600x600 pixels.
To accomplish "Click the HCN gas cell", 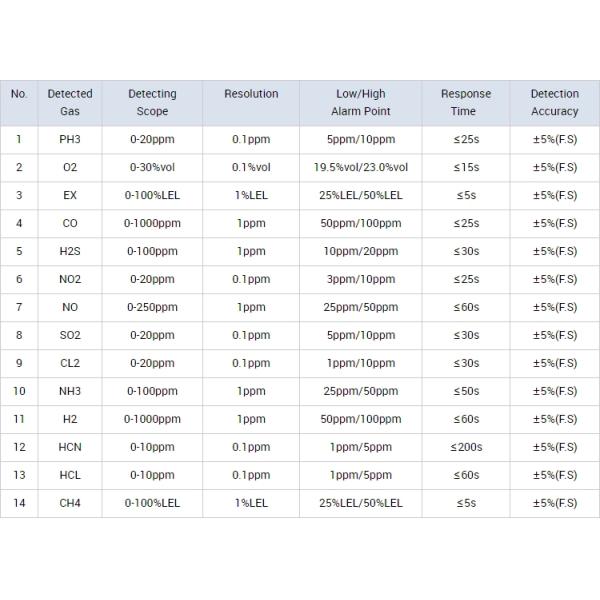I will (x=69, y=447).
